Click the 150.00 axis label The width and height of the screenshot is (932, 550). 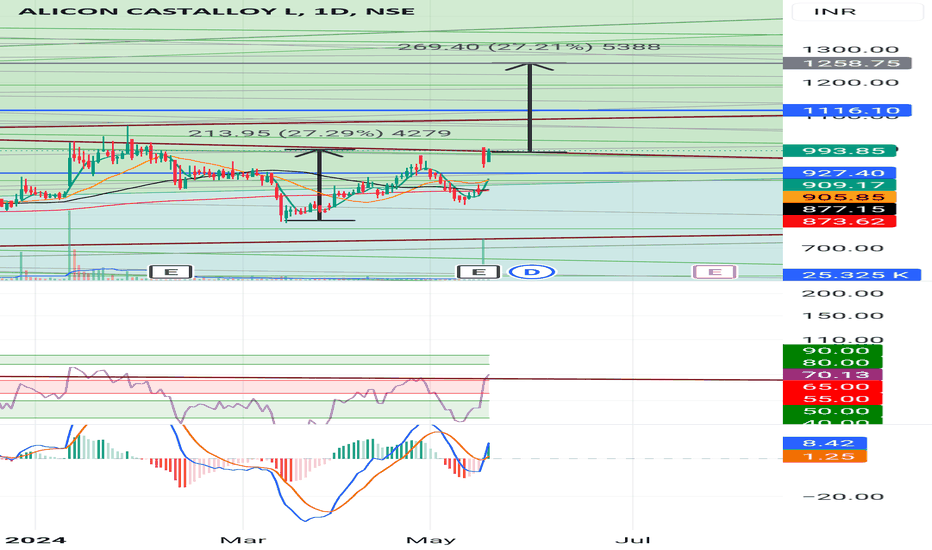(x=843, y=316)
